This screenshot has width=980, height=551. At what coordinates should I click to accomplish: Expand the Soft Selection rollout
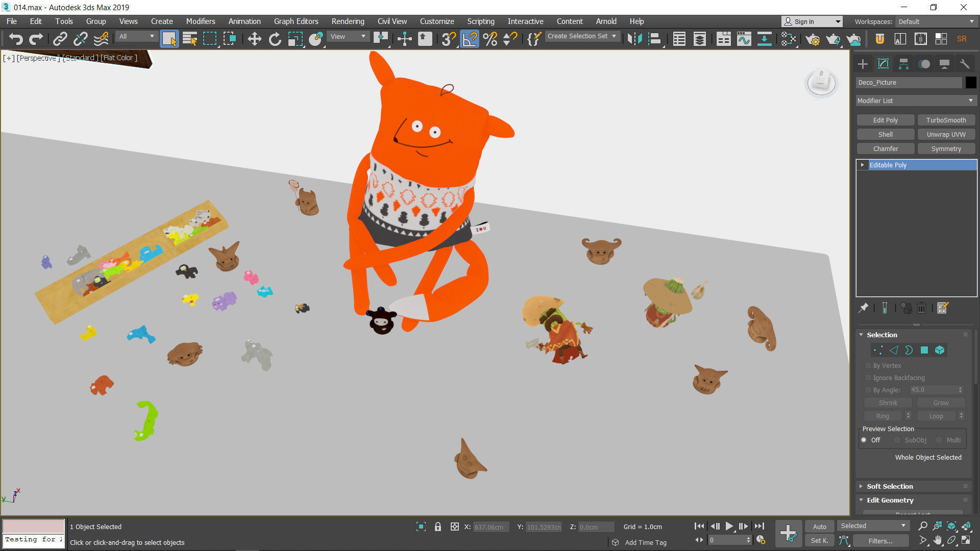pos(889,486)
